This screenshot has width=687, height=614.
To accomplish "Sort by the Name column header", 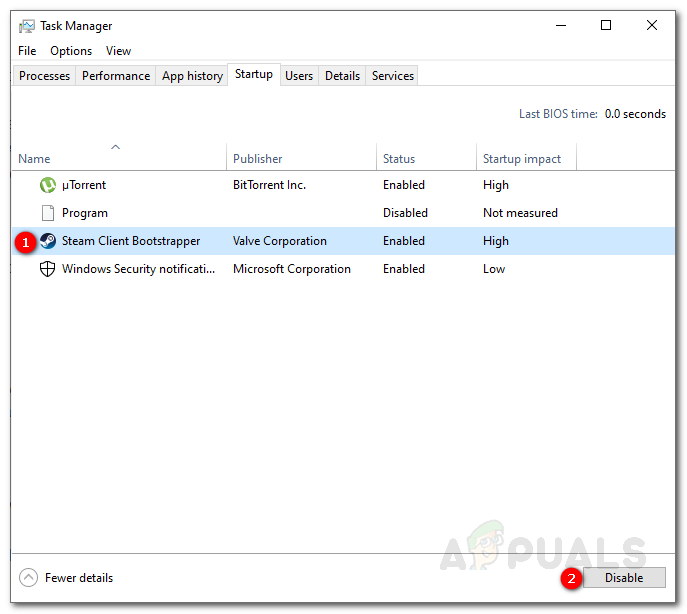I will tap(34, 159).
